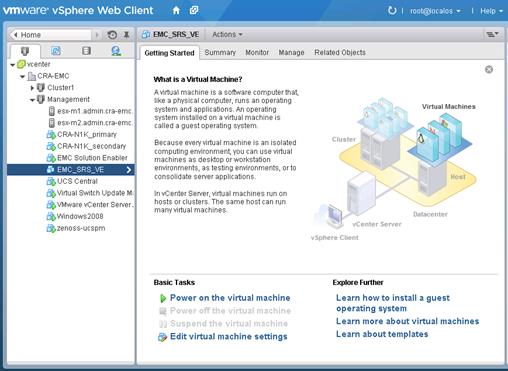Open Learn about templates link
This screenshot has height=371, width=508.
382,334
